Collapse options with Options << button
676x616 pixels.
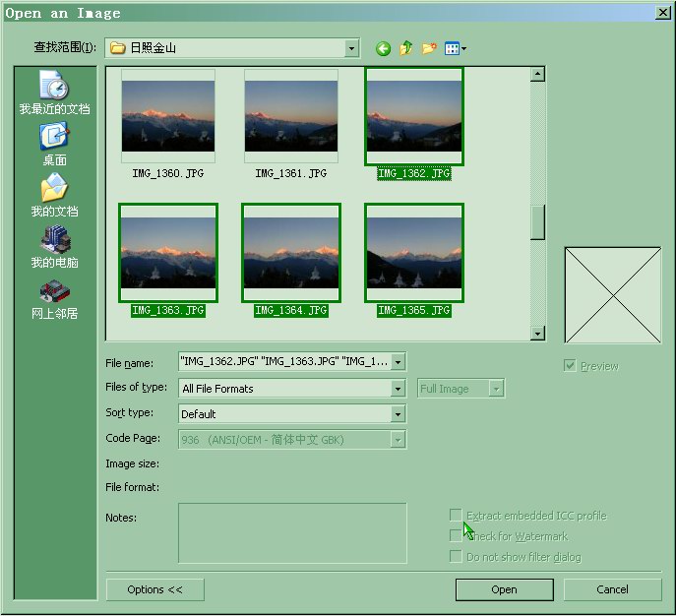coord(155,589)
